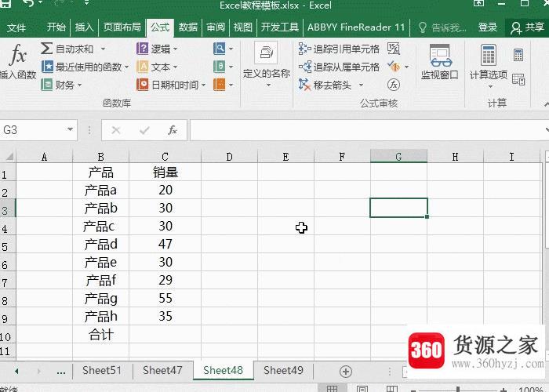Click Calculation Options (计算选项) icon
The height and width of the screenshot is (392, 549).
coord(489,56)
